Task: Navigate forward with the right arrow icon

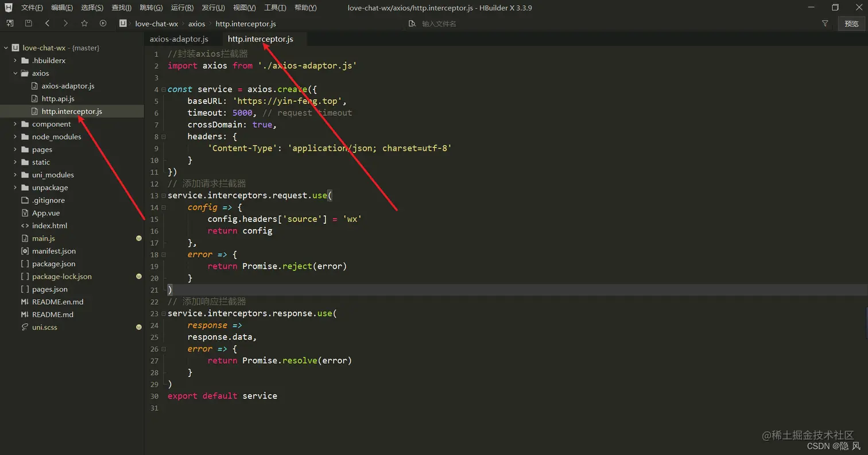Action: 65,24
